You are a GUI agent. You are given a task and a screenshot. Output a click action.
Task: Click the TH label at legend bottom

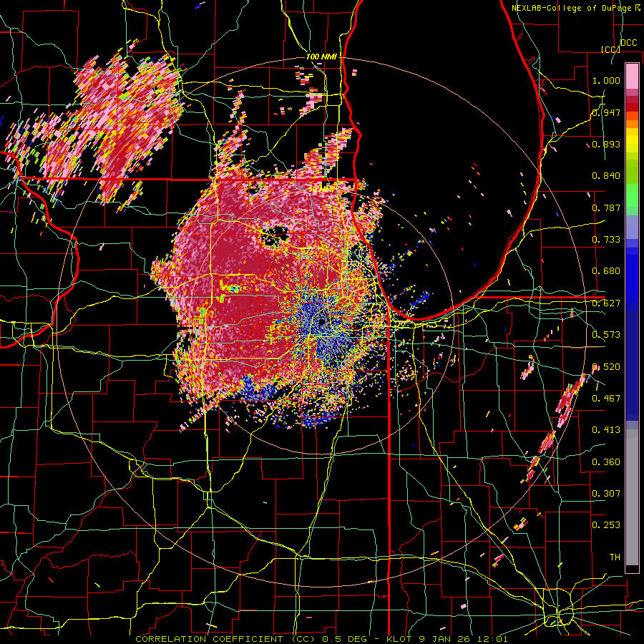[x=615, y=557]
